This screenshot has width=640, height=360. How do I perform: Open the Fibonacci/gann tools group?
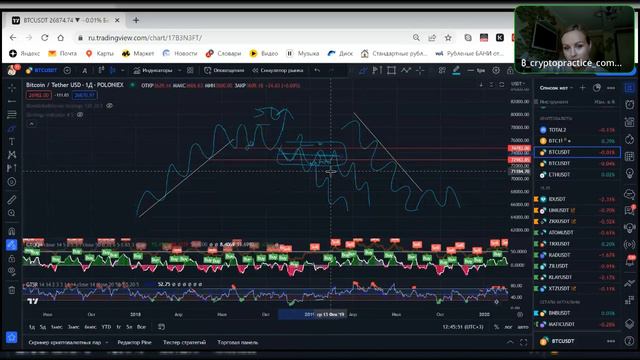[12, 115]
